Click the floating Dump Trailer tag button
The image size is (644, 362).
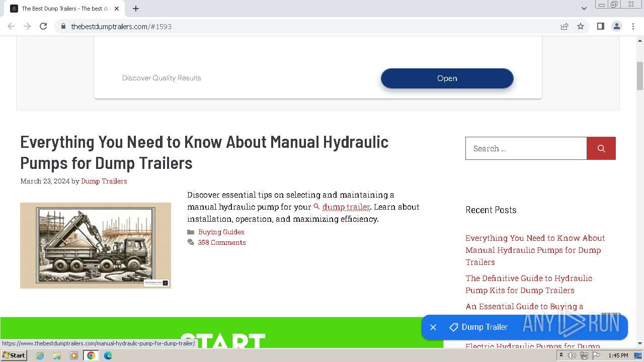479,327
